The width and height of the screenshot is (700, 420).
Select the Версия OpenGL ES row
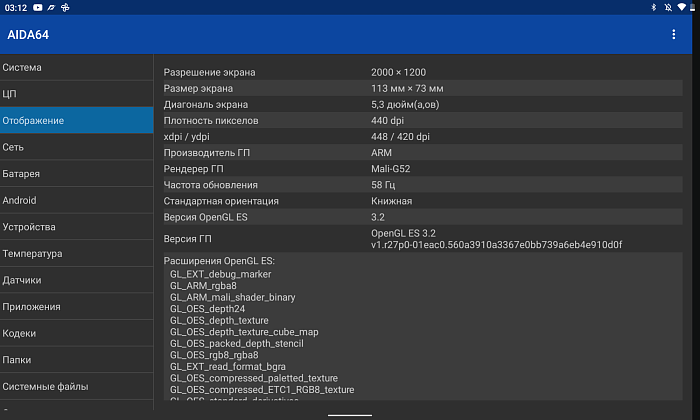[x=422, y=217]
